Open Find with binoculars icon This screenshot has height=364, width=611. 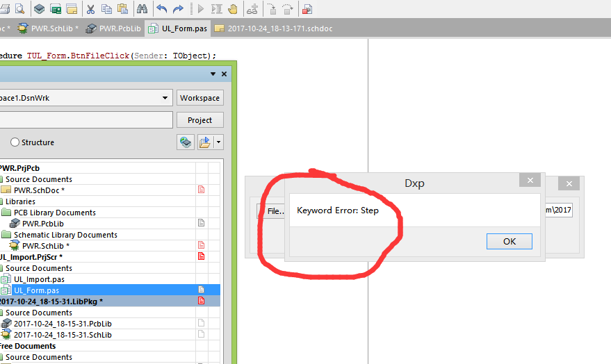point(142,8)
